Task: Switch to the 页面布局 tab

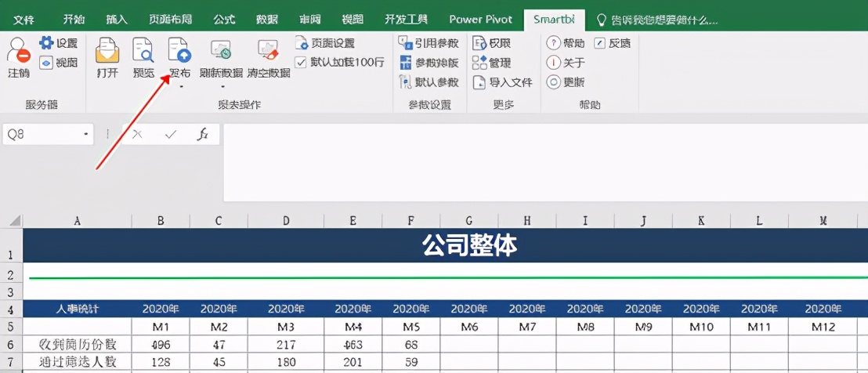Action: click(170, 20)
